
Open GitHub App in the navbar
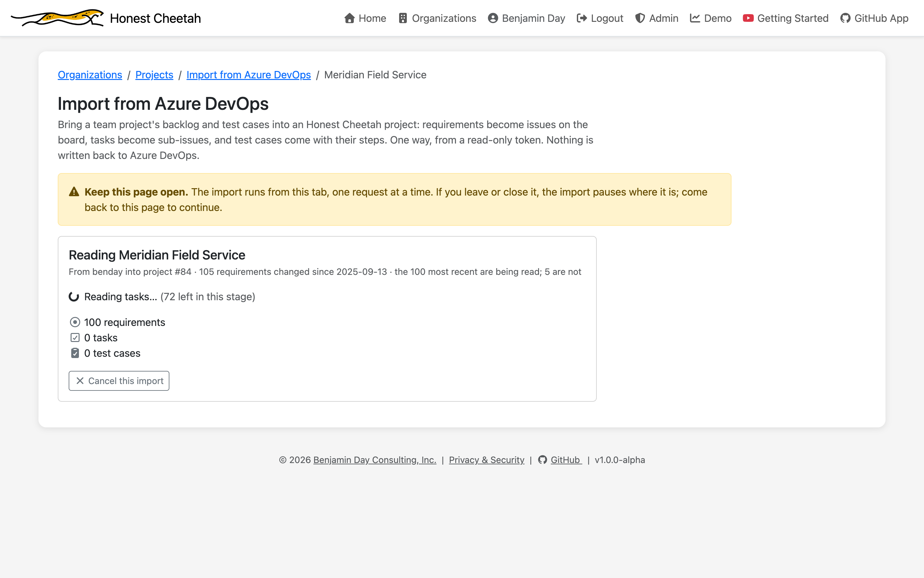pos(874,18)
